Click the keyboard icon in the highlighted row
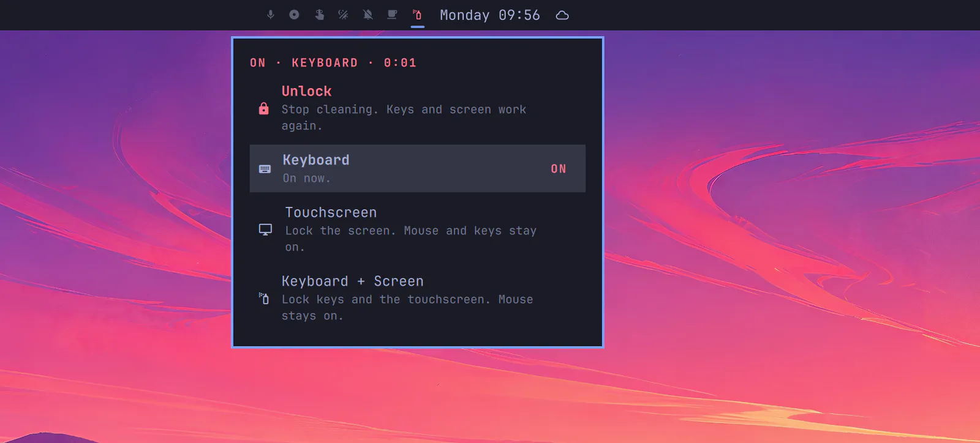This screenshot has height=443, width=980. click(x=265, y=169)
